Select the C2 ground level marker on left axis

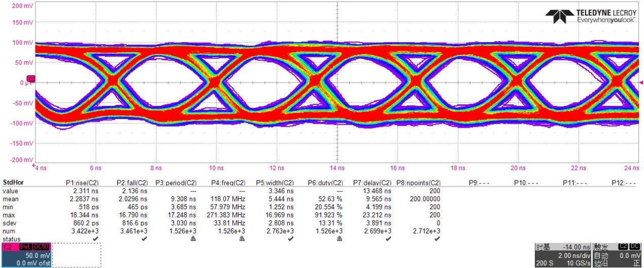[x=30, y=79]
